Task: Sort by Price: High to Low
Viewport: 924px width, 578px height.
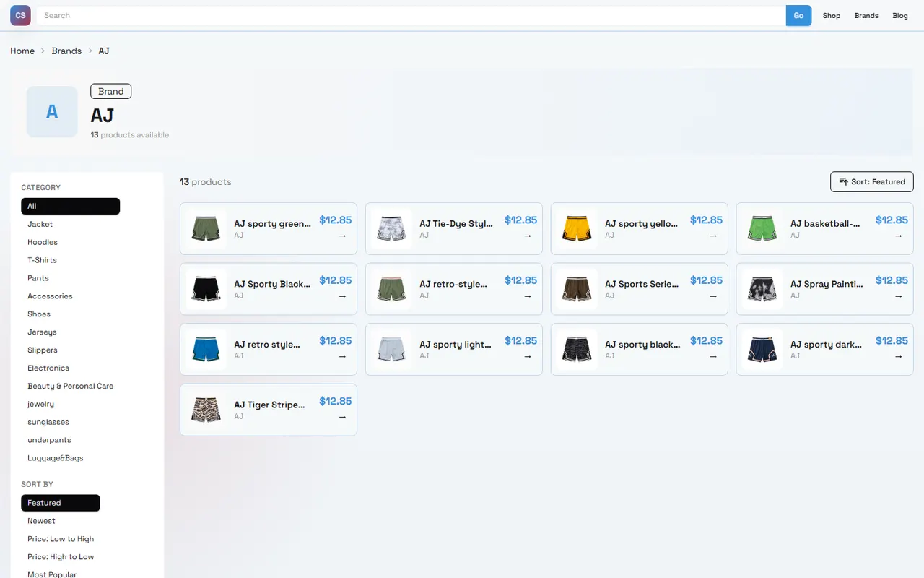Action: click(61, 557)
